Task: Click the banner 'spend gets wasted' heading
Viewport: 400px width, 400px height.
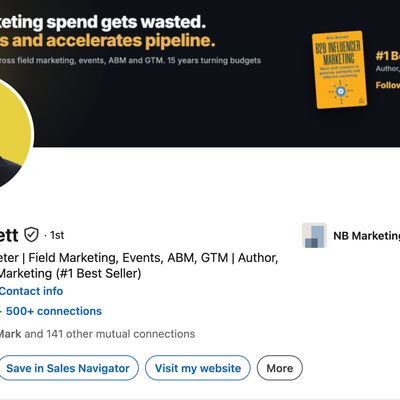Action: pyautogui.click(x=103, y=22)
